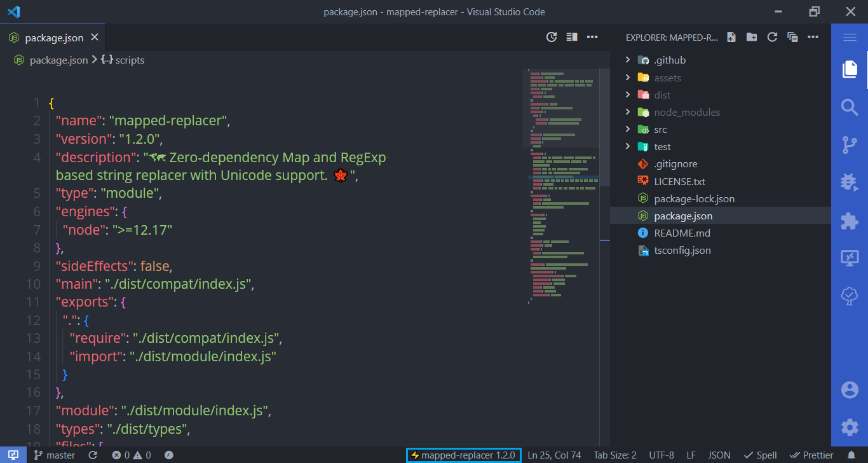868x463 pixels.
Task: Click ">=12.17" value on line 7
Action: pos(143,229)
